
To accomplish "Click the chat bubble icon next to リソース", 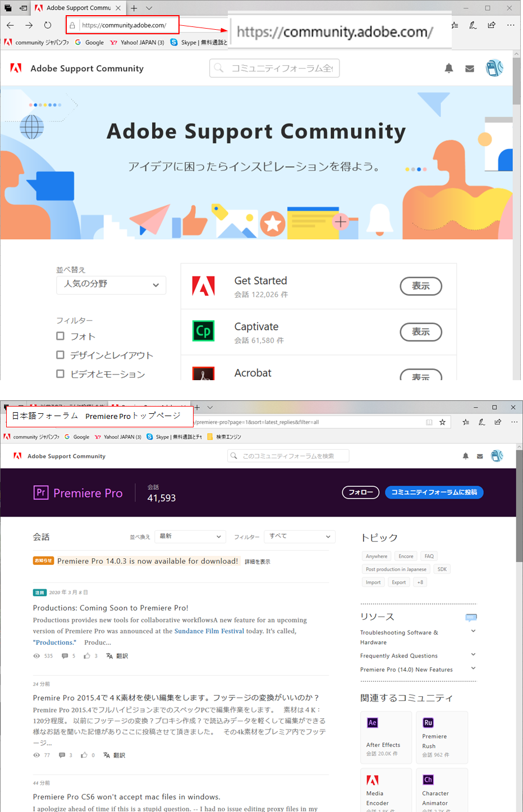I will click(471, 617).
